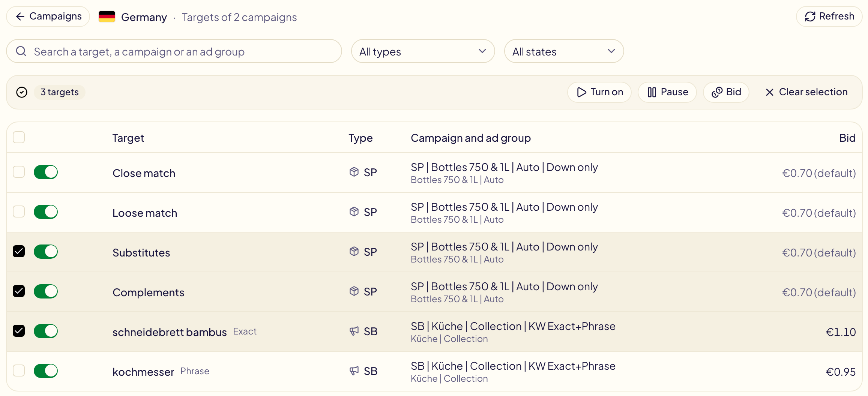
Task: Check the Loose match row checkbox
Action: pyautogui.click(x=19, y=211)
